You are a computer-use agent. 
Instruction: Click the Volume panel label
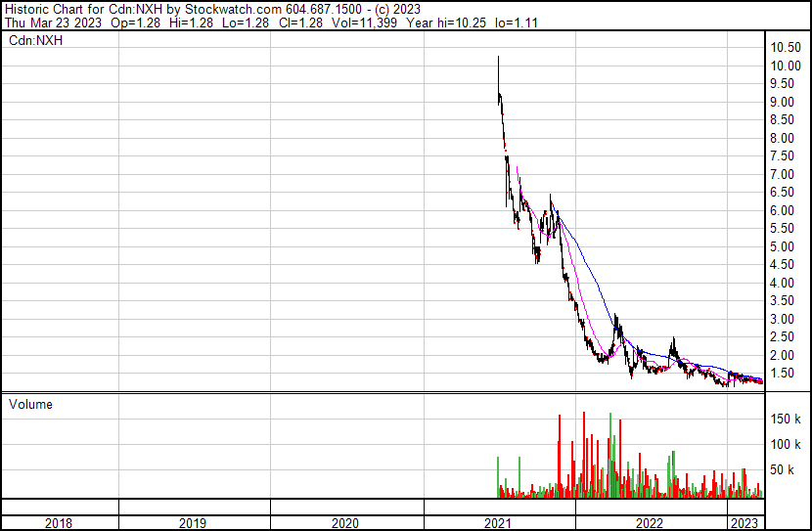30,404
